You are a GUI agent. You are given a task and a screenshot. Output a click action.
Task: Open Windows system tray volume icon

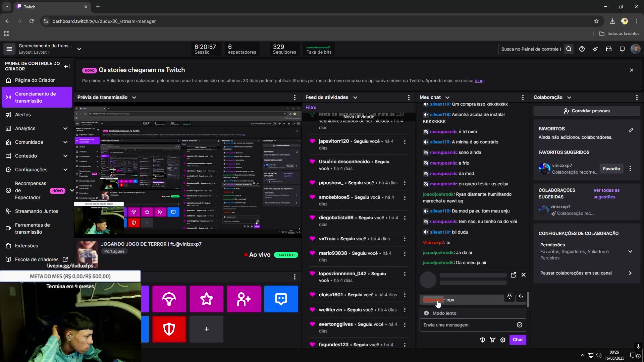click(x=599, y=355)
